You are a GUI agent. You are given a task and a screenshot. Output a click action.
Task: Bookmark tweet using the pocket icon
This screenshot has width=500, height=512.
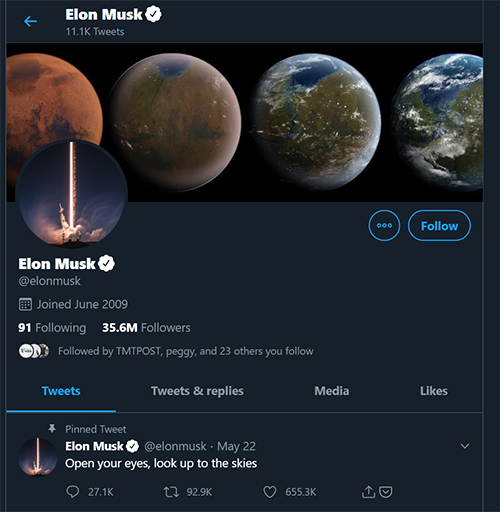click(x=386, y=492)
